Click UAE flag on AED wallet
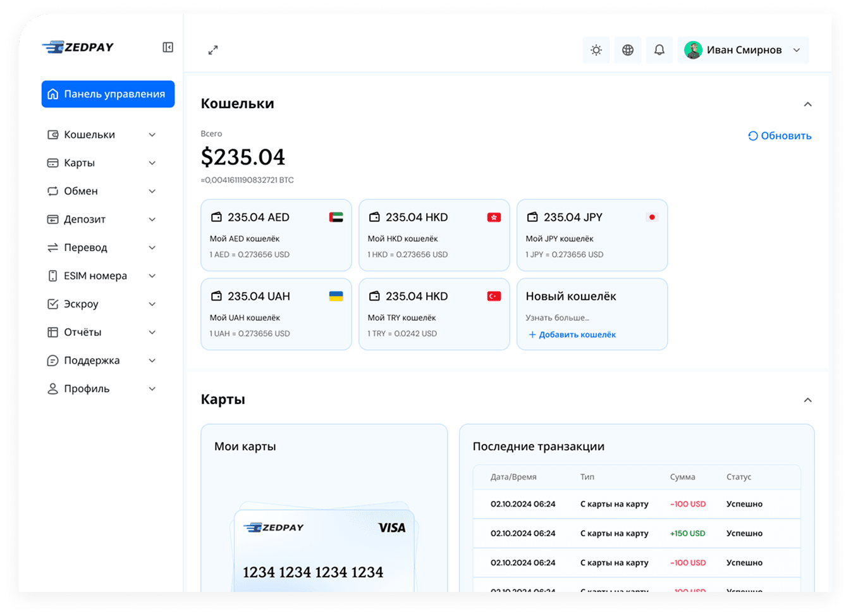The height and width of the screenshot is (616, 851). point(336,218)
